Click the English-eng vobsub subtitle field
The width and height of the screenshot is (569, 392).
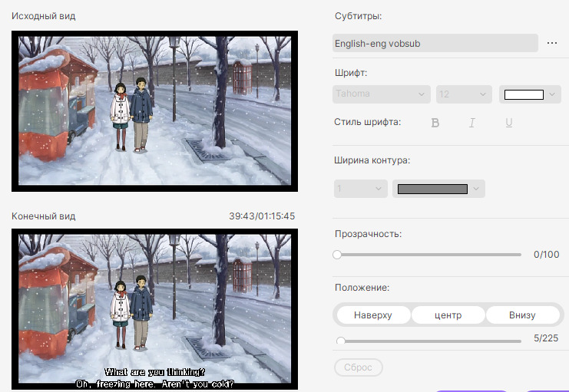[435, 43]
